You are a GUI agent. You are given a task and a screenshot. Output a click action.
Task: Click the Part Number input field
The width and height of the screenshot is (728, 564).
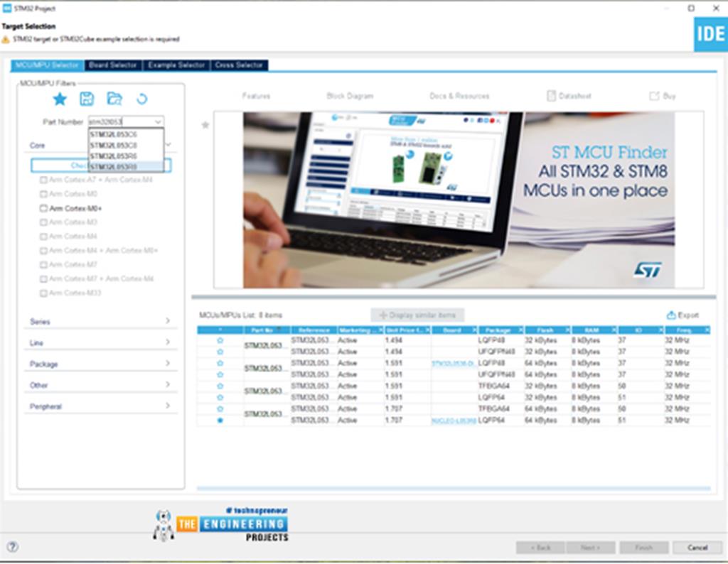(119, 122)
